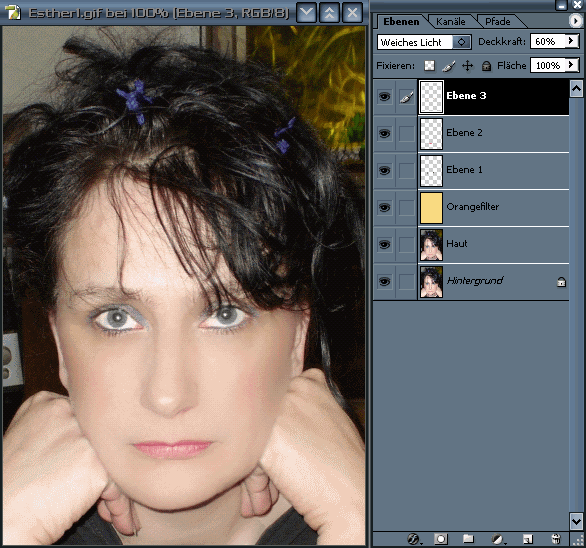Switch to the Pfade tab
The height and width of the screenshot is (548, 586).
497,22
